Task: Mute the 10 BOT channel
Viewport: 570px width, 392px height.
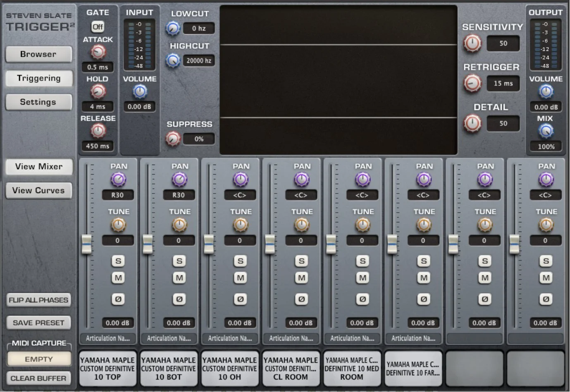Action: tap(179, 278)
